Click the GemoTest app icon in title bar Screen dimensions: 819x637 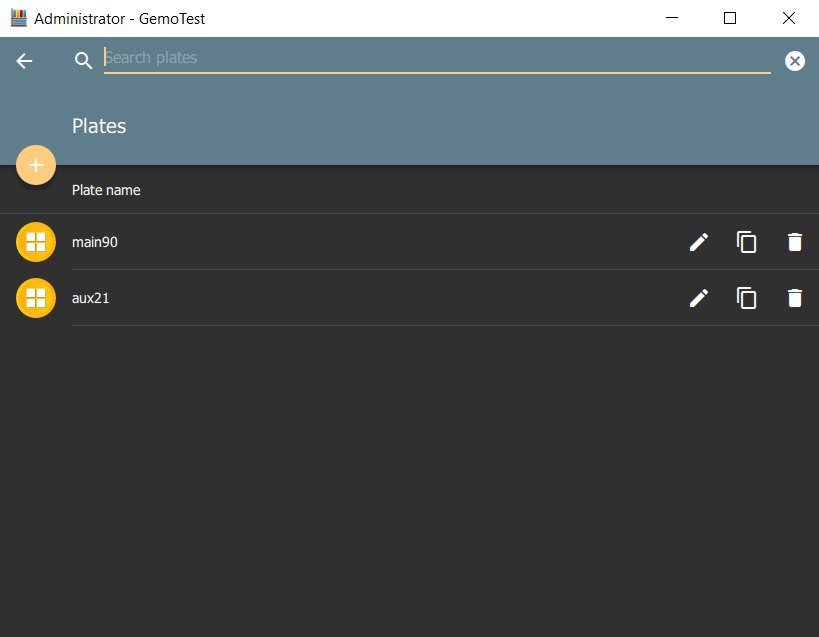click(19, 18)
